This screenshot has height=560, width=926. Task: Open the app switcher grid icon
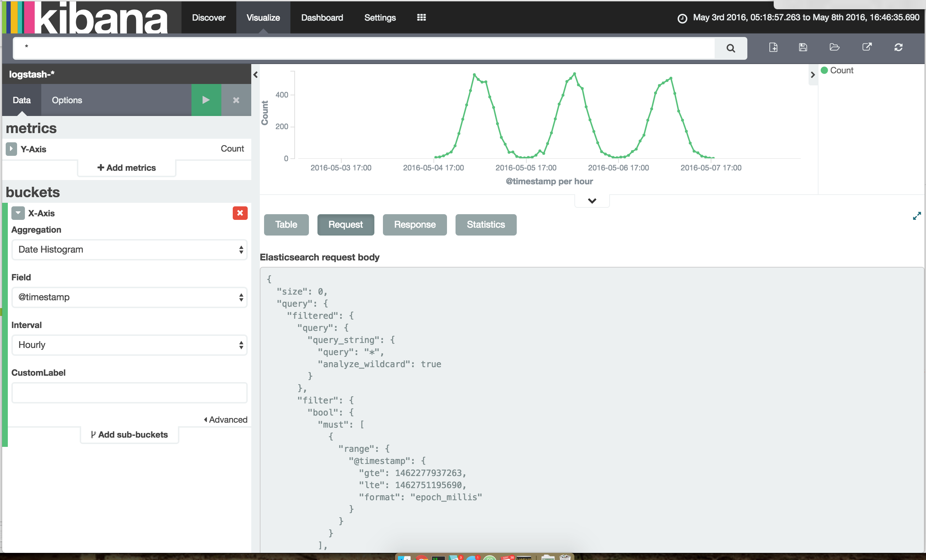coord(421,17)
